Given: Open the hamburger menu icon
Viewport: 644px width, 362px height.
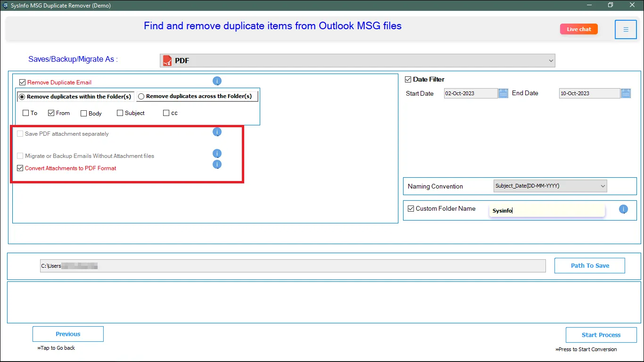Looking at the screenshot, I should coord(626,30).
